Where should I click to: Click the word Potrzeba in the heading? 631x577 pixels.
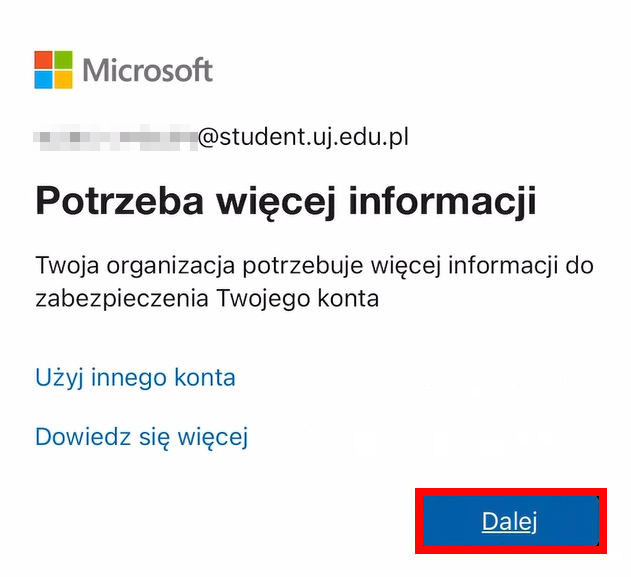(120, 201)
